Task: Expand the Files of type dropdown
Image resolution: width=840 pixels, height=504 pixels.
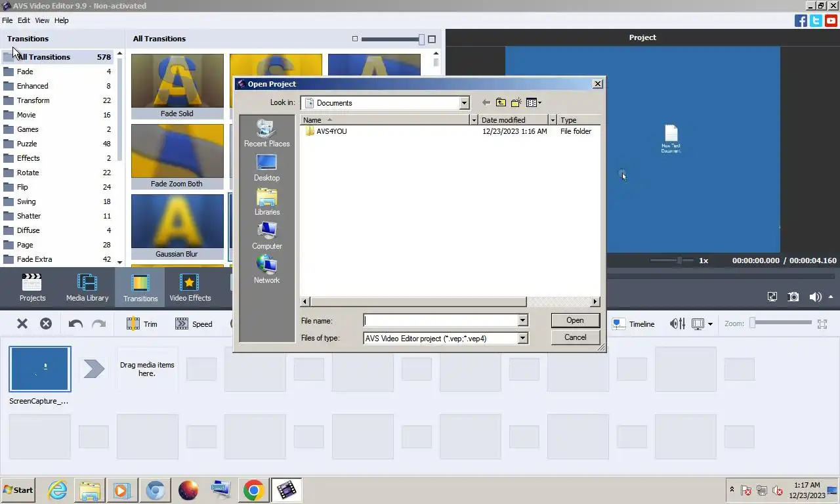Action: point(522,338)
